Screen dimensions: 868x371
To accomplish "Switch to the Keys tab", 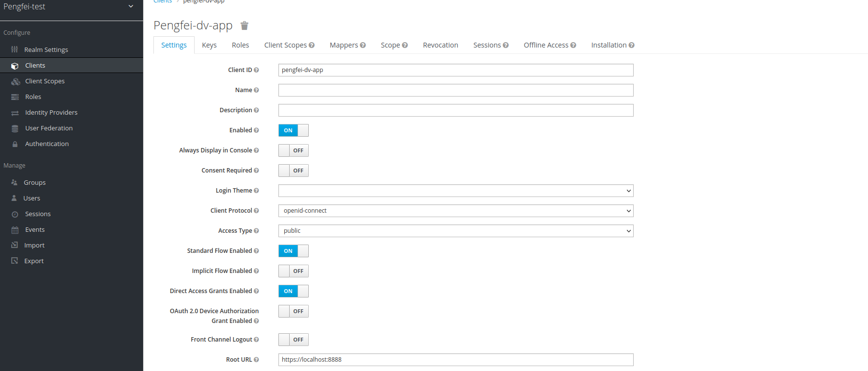I will click(x=209, y=45).
